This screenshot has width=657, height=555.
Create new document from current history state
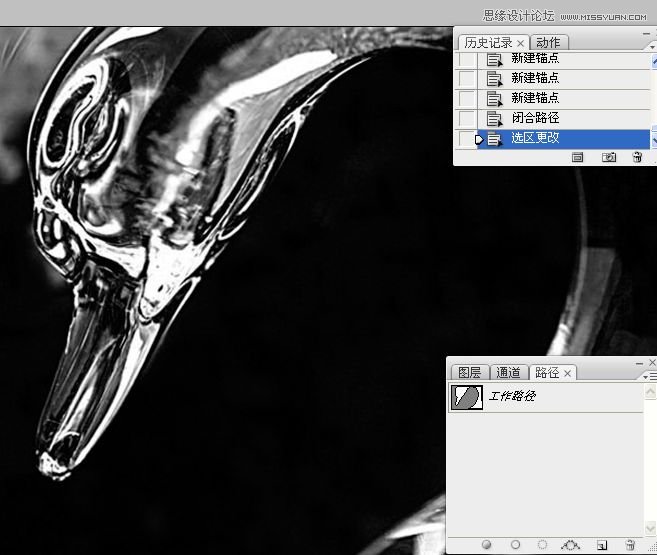click(578, 157)
